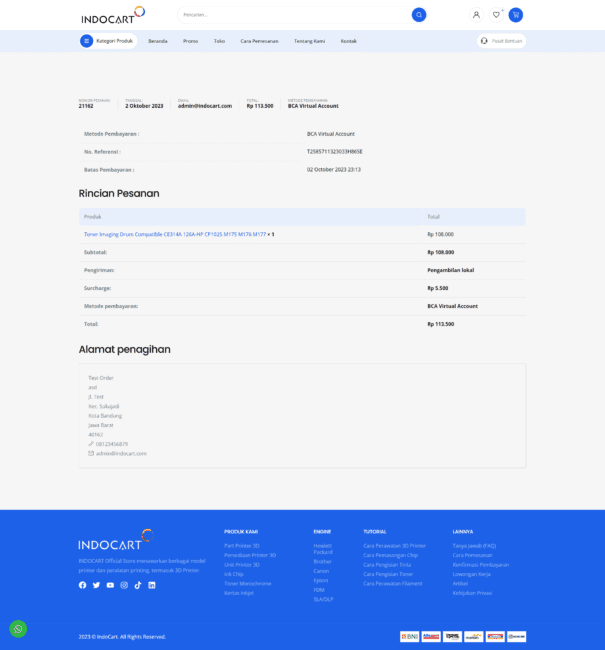Viewport: 605px width, 650px height.
Task: Open Indocart's LinkedIn icon in footer
Action: (x=152, y=585)
